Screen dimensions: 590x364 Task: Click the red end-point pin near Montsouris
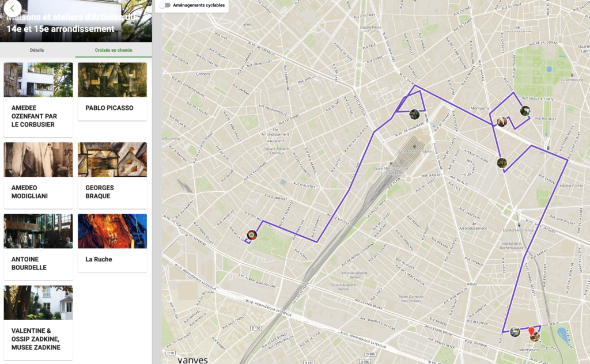(x=532, y=332)
